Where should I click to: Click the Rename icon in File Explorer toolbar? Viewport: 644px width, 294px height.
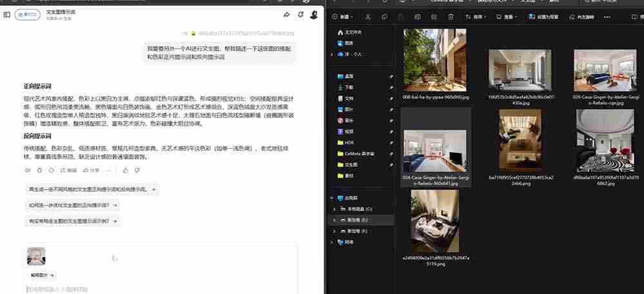pos(417,17)
